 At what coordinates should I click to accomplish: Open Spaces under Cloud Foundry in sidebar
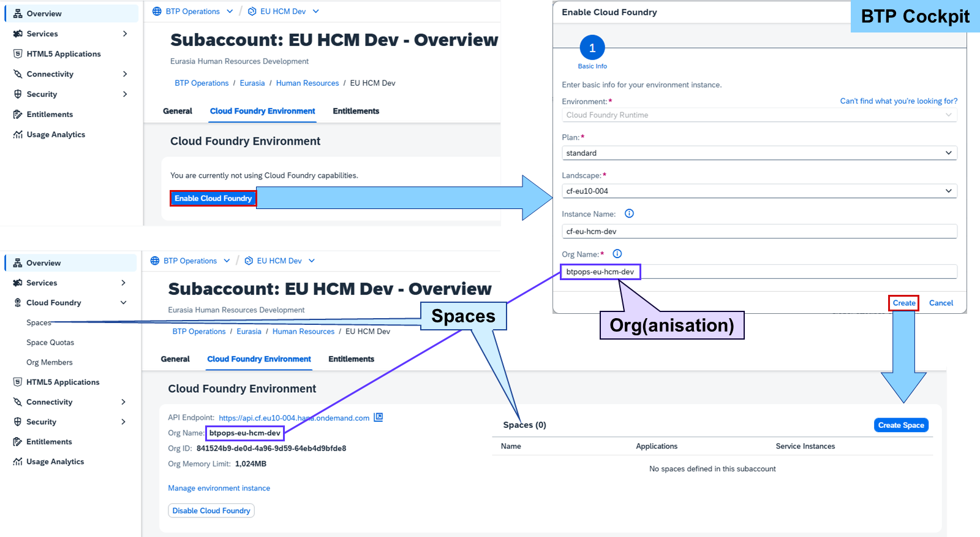tap(39, 323)
